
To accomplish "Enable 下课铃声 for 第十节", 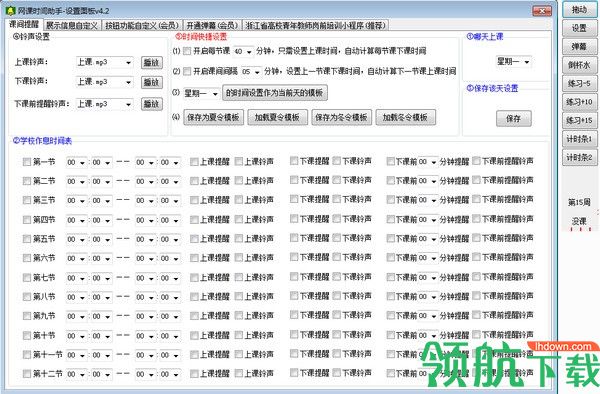I will coord(336,334).
